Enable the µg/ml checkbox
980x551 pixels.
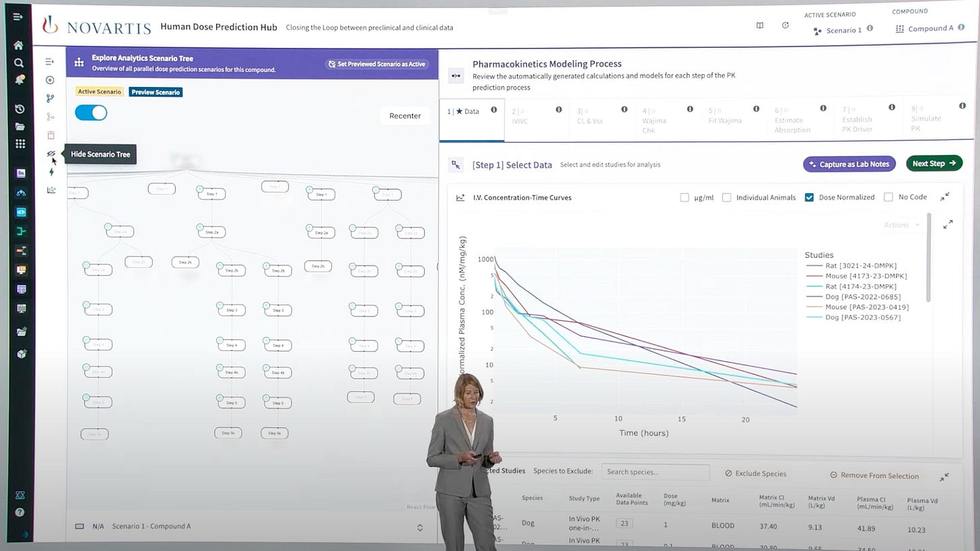point(685,197)
